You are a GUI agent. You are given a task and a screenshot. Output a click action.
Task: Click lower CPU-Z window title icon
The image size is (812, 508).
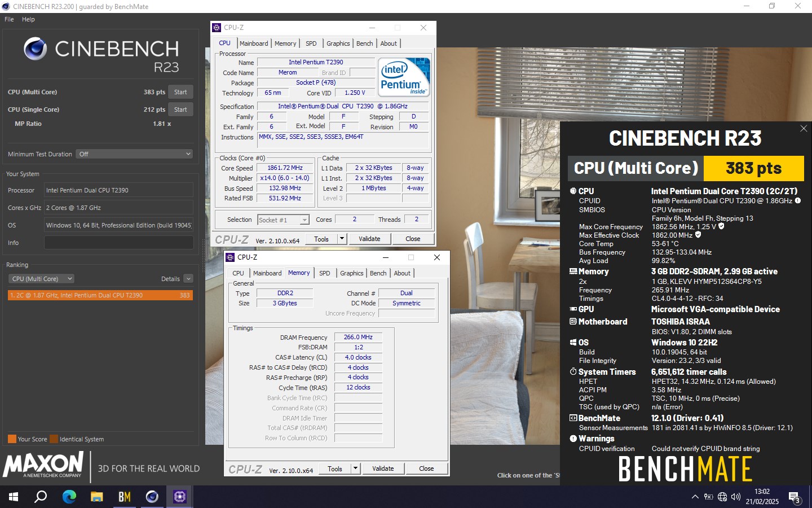click(x=230, y=257)
